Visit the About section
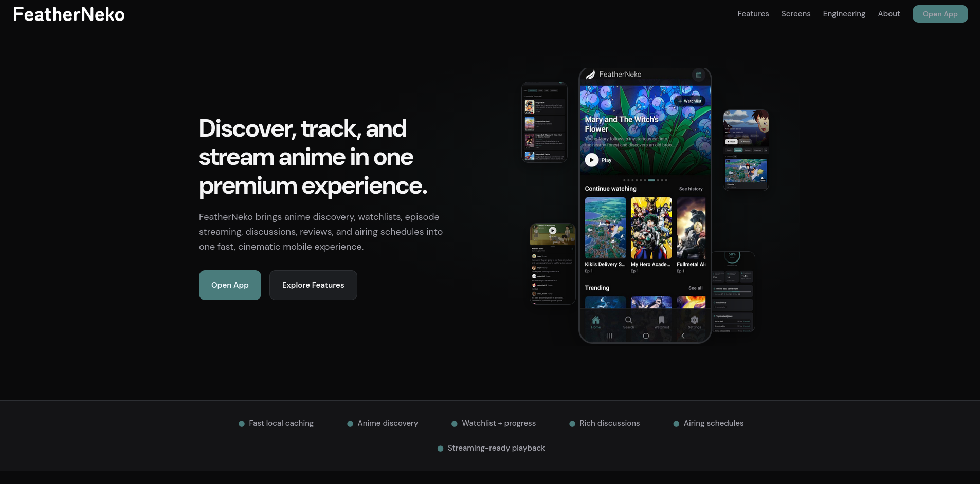 pos(888,14)
